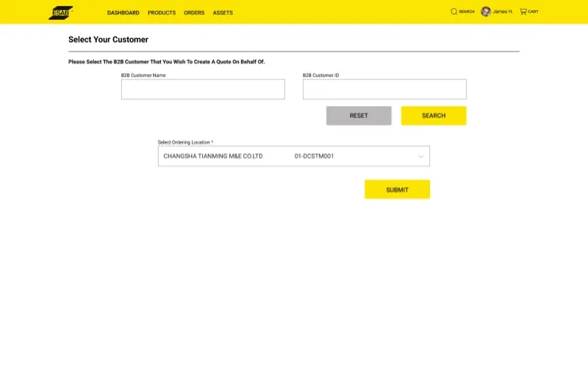The height and width of the screenshot is (380, 588).
Task: Click the James H. account name
Action: tap(503, 12)
